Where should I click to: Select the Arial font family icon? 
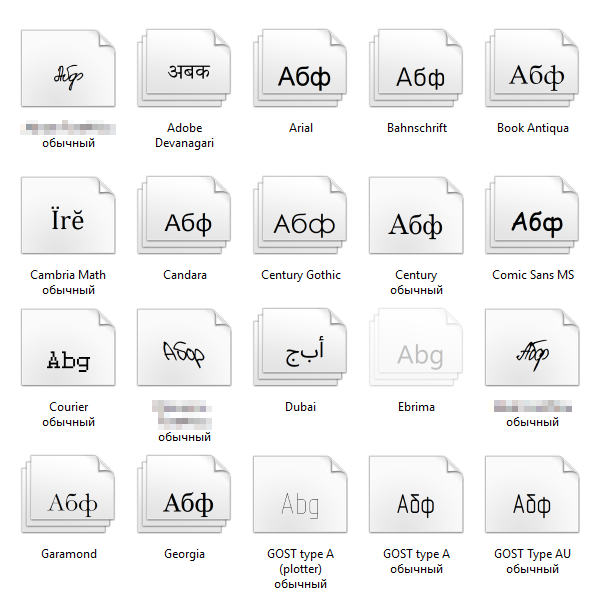(x=300, y=68)
